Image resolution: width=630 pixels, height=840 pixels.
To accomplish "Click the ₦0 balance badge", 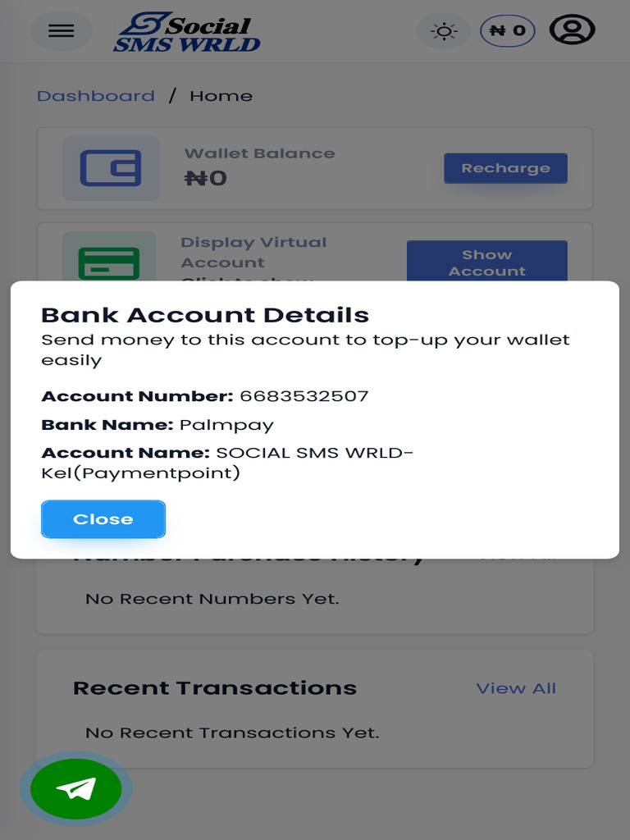I will coord(507,31).
